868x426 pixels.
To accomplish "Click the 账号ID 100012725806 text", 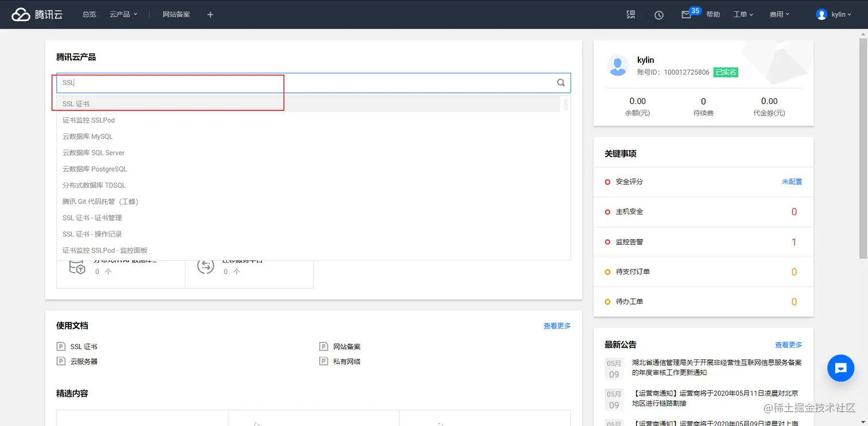I will coord(673,72).
